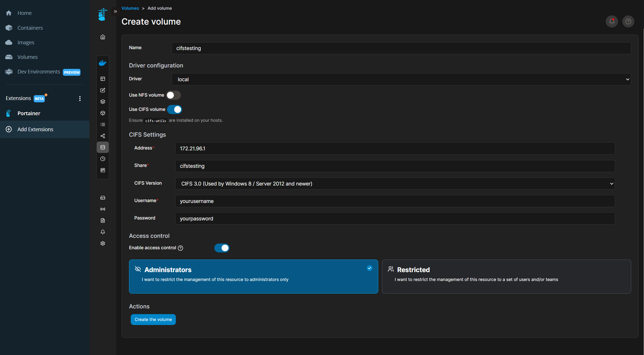Click the notification bell in the page header

(x=612, y=21)
